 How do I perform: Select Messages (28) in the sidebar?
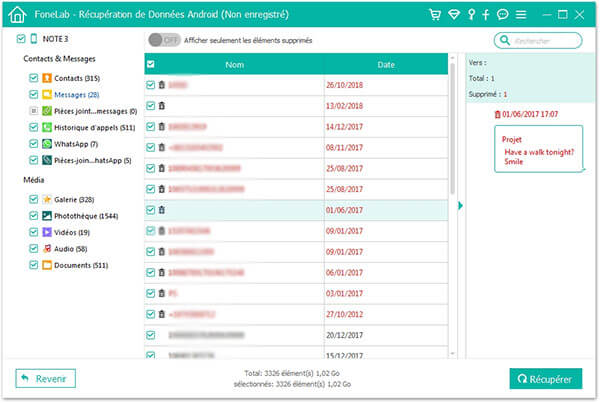tap(77, 94)
